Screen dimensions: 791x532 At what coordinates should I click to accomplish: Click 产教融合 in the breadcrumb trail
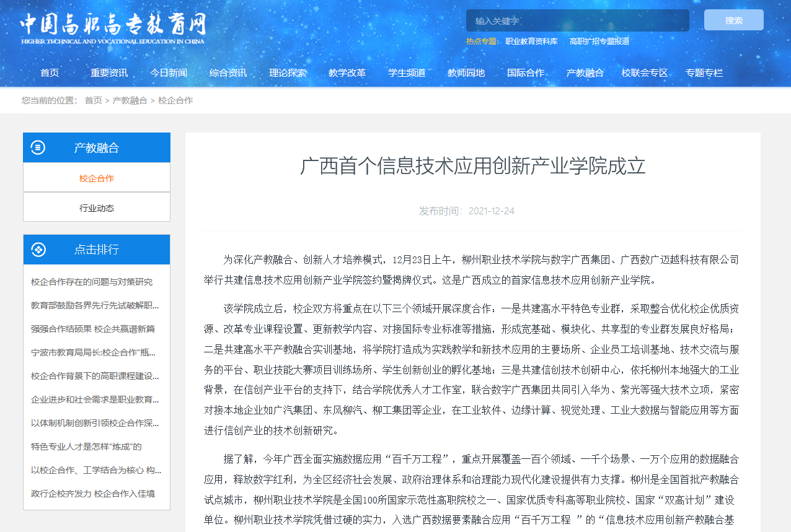pyautogui.click(x=130, y=100)
